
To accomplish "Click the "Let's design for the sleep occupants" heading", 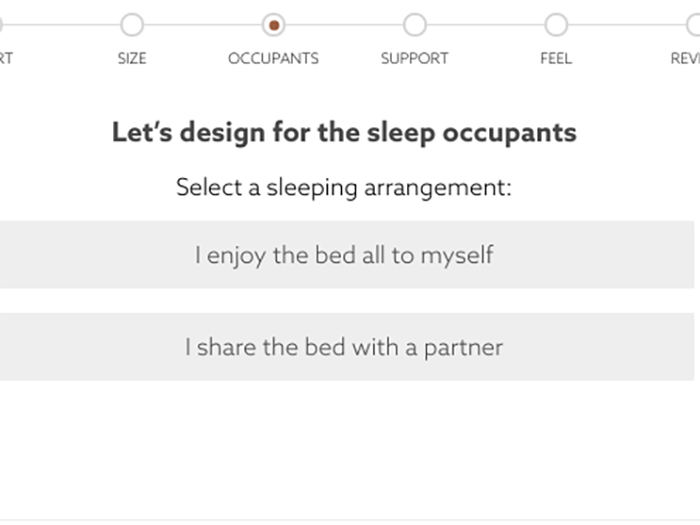I will 344,133.
